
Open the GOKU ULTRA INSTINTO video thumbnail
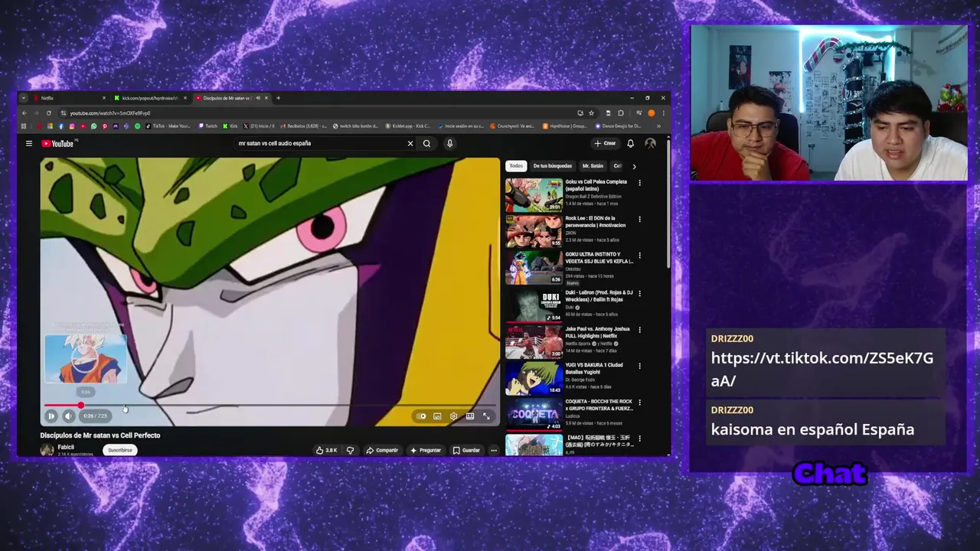pyautogui.click(x=534, y=268)
